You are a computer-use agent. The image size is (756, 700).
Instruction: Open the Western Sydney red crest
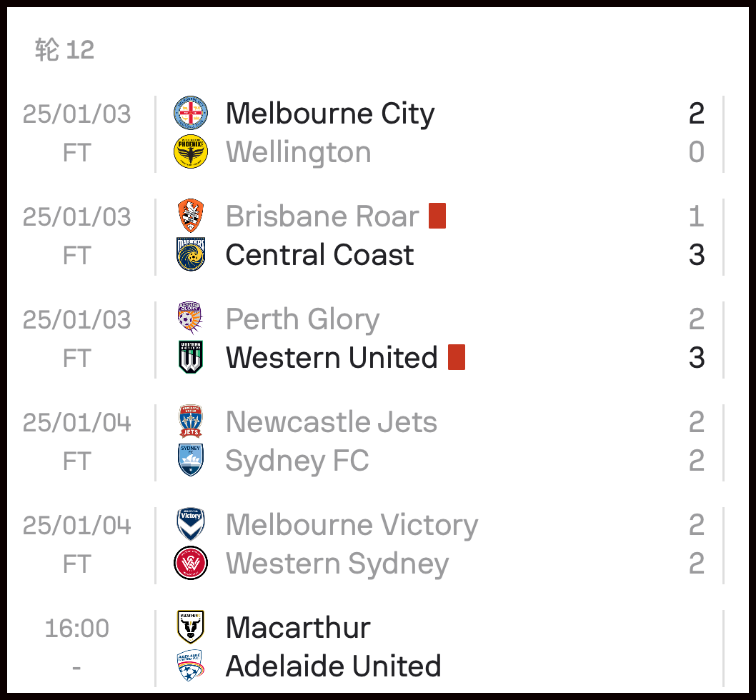pyautogui.click(x=191, y=563)
